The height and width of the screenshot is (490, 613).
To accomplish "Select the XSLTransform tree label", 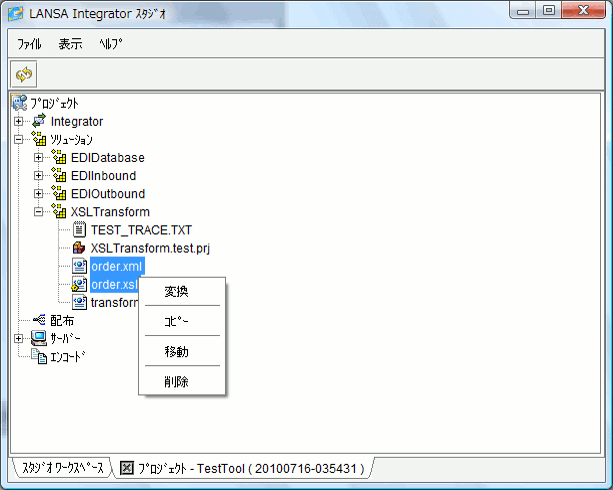I will [110, 212].
